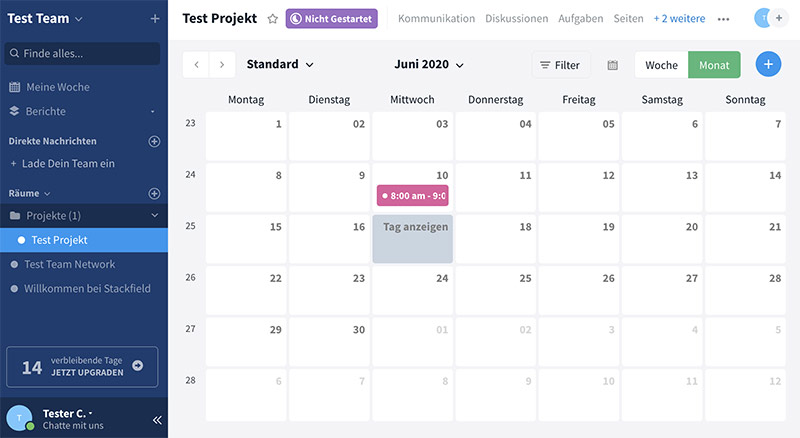Image resolution: width=800 pixels, height=438 pixels.
Task: Switch calendar to Woche view
Action: click(x=661, y=65)
